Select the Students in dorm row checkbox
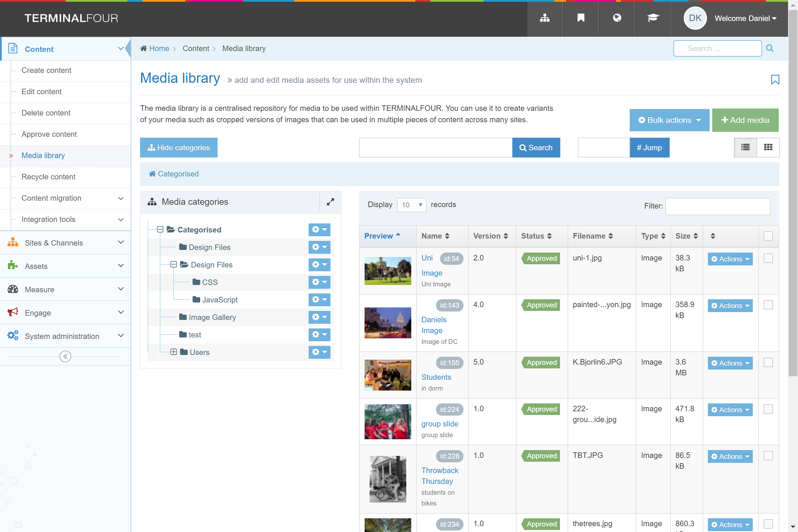The width and height of the screenshot is (798, 532). click(x=768, y=362)
